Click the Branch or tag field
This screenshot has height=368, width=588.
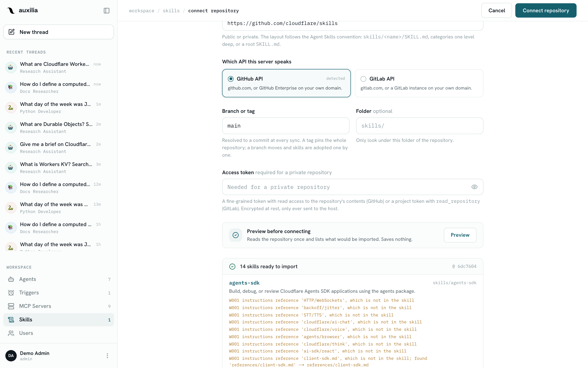tap(286, 126)
